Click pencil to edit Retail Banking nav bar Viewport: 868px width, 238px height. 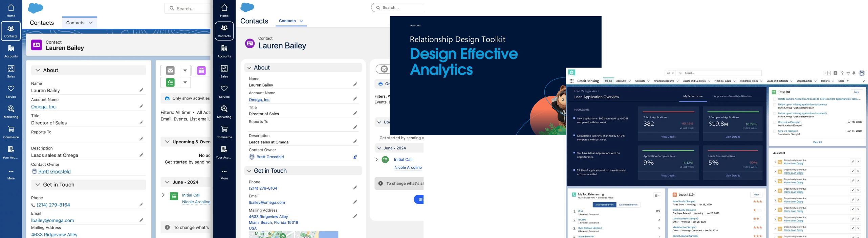pos(864,81)
